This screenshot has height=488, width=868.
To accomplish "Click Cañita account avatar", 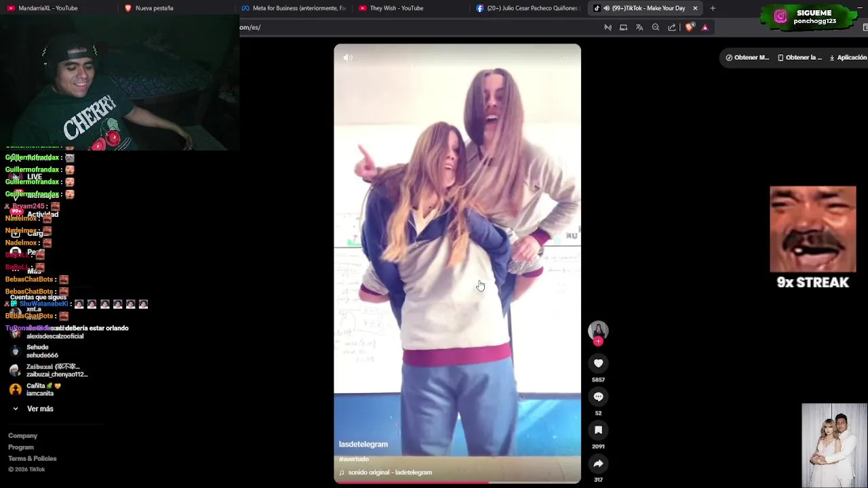I will (x=16, y=390).
